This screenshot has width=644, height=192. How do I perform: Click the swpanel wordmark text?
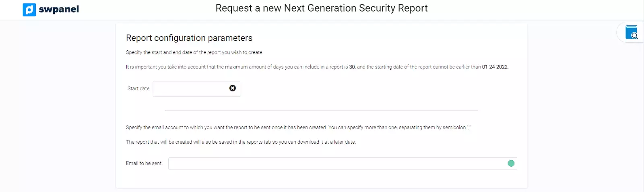click(x=59, y=9)
